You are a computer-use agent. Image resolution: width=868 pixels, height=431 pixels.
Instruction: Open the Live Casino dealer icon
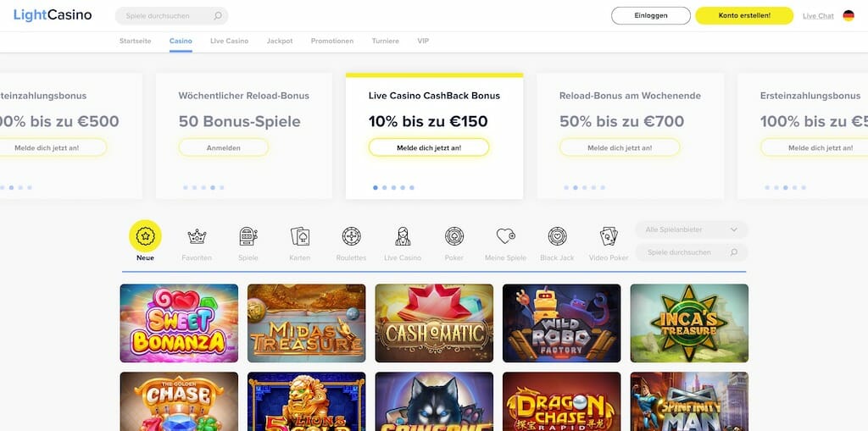pos(403,236)
